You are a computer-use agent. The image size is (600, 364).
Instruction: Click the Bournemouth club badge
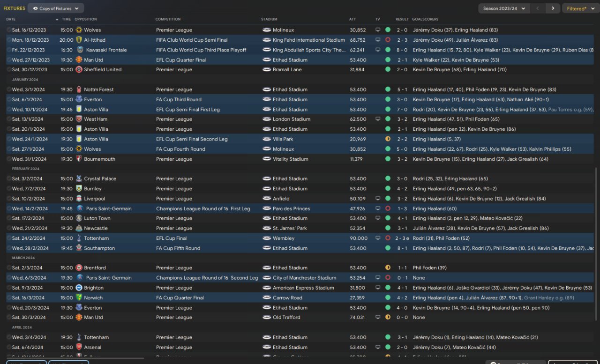pyautogui.click(x=79, y=159)
